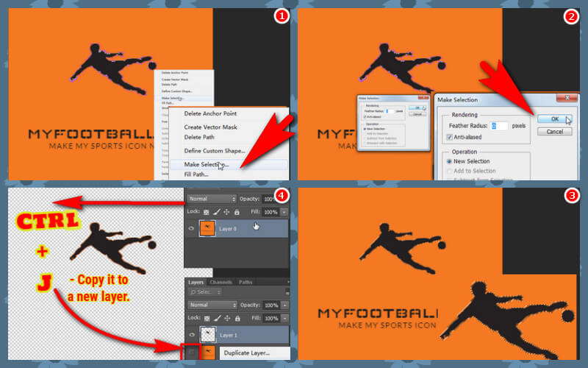Click lock transparent pixels icon above Layer 1

[x=207, y=317]
